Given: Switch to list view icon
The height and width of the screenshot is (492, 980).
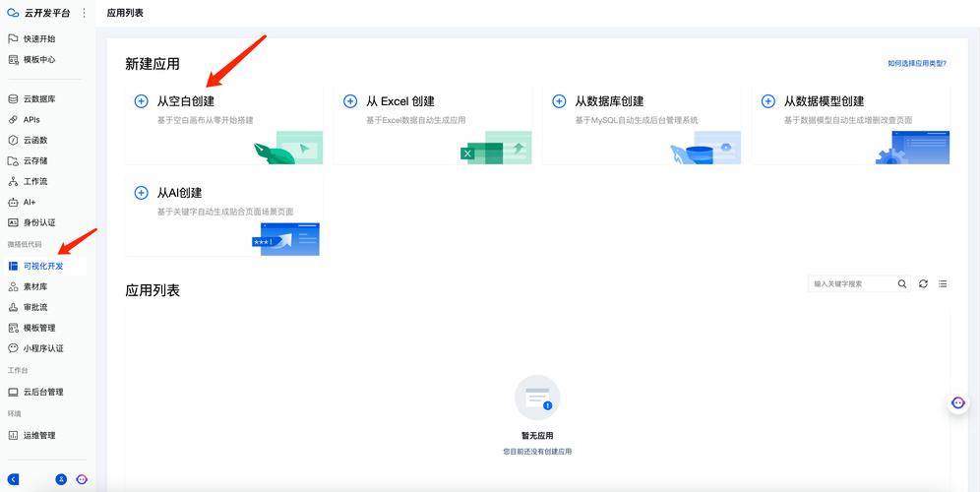Looking at the screenshot, I should 943,283.
